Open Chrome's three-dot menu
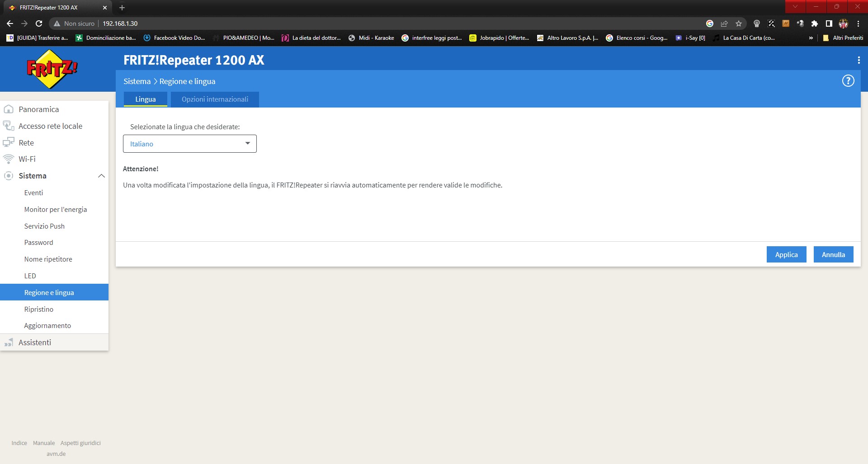The width and height of the screenshot is (868, 464). pos(858,23)
